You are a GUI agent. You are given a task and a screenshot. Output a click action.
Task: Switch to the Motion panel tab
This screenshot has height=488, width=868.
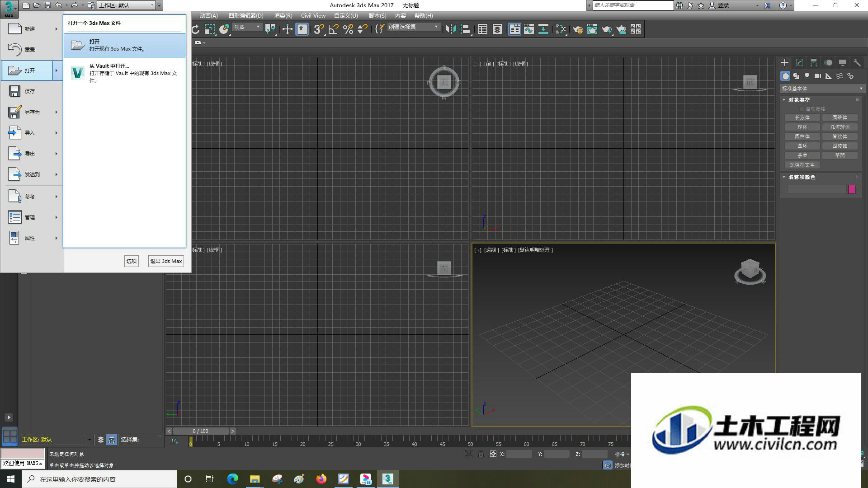click(828, 63)
